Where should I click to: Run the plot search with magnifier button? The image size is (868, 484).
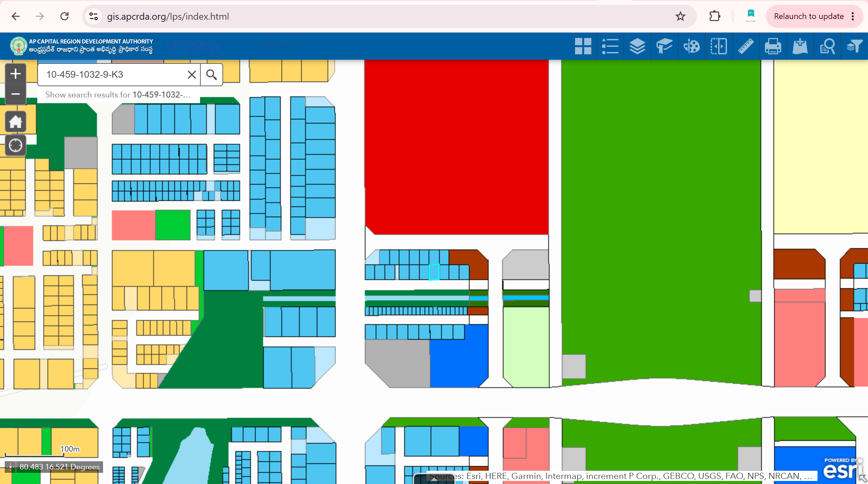click(212, 75)
